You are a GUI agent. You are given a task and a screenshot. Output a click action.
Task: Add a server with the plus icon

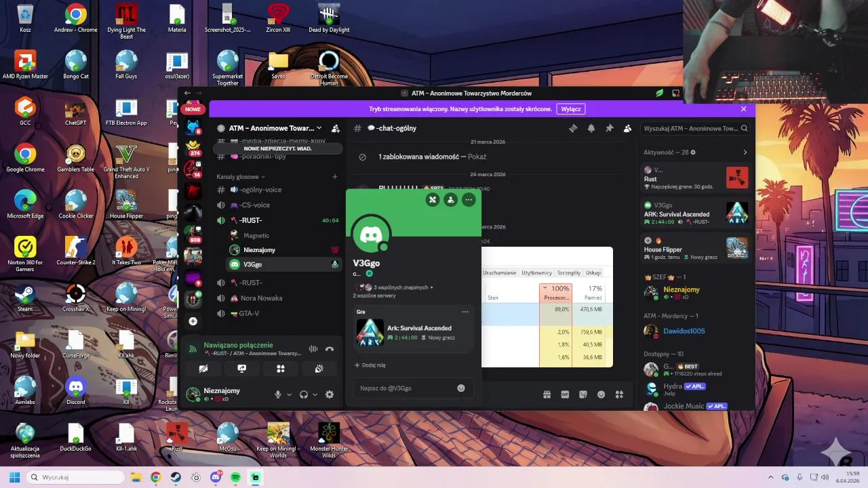(193, 321)
